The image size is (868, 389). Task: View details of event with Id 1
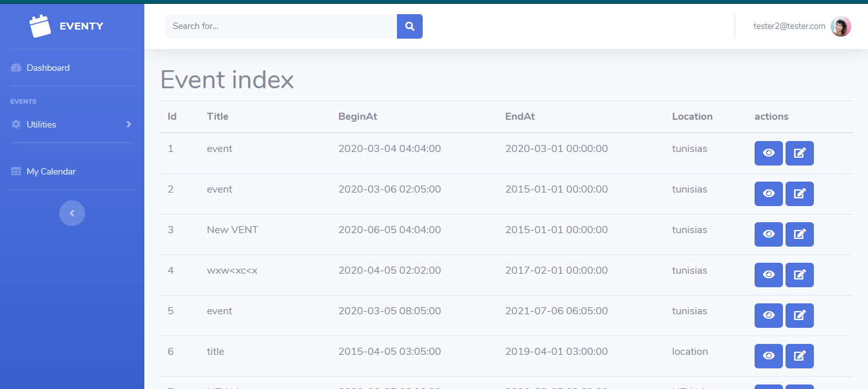coord(768,153)
